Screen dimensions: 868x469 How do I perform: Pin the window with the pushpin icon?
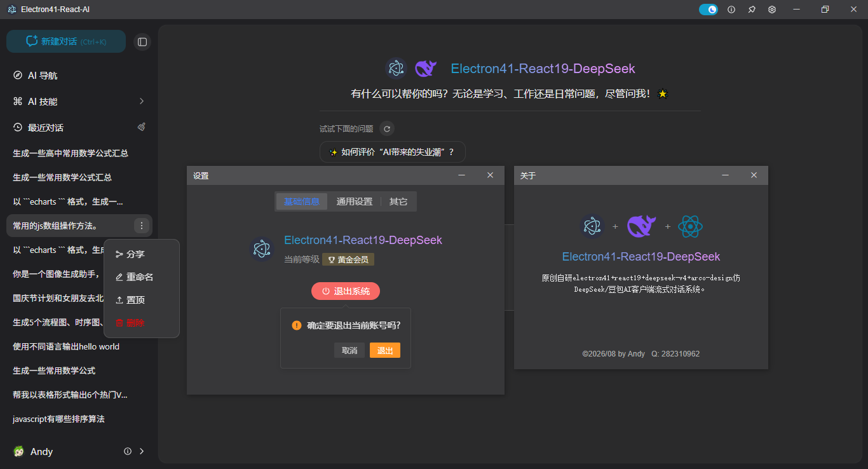(752, 10)
